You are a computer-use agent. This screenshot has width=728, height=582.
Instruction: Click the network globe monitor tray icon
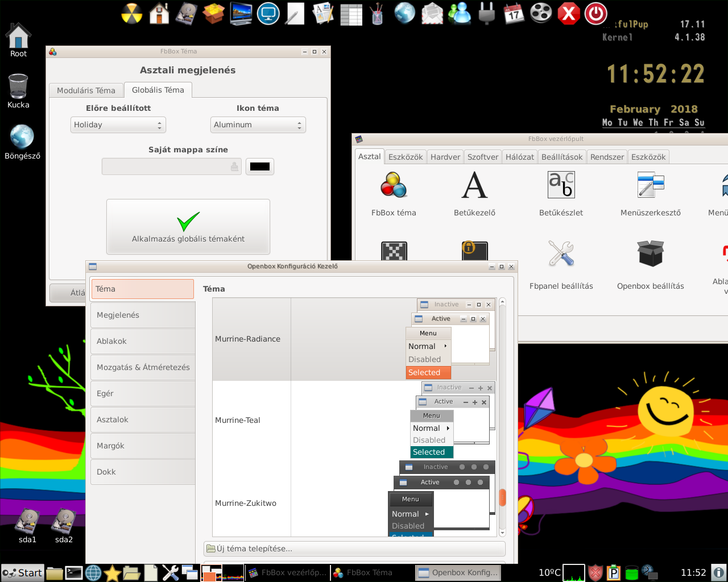(x=650, y=573)
